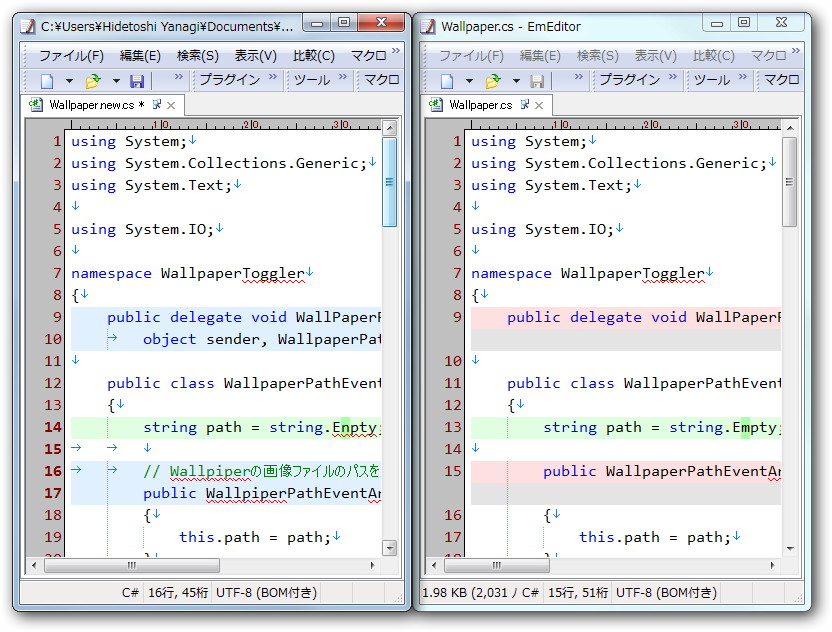Viewport: 832px width, 632px height.
Task: Open ファイル(F) menu in left window
Action: (72, 56)
